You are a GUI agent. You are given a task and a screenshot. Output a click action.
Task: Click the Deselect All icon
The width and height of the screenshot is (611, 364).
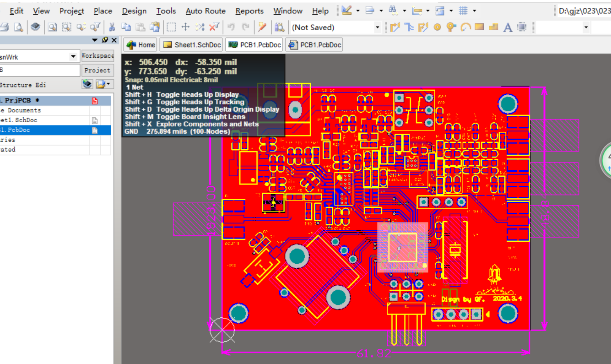pos(200,27)
